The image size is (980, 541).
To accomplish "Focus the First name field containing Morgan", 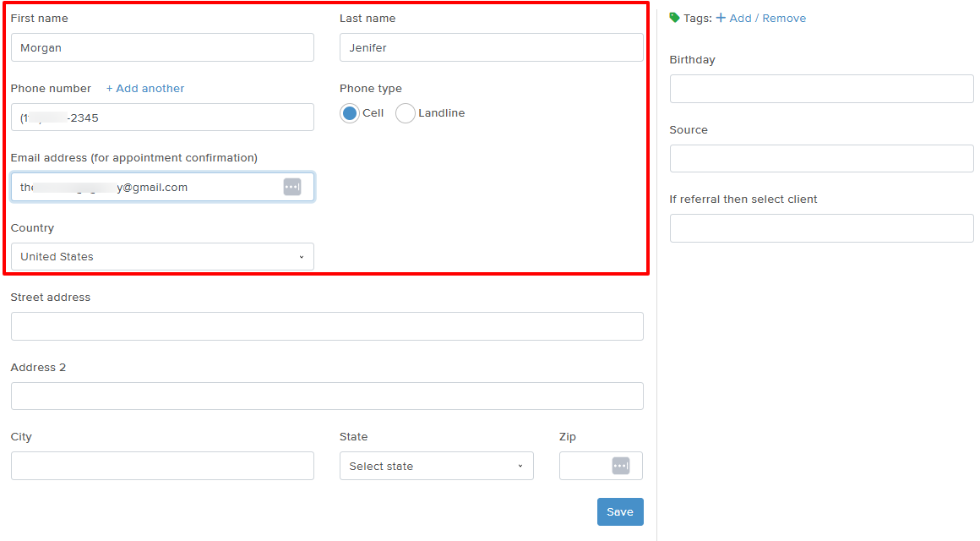I will click(x=162, y=48).
